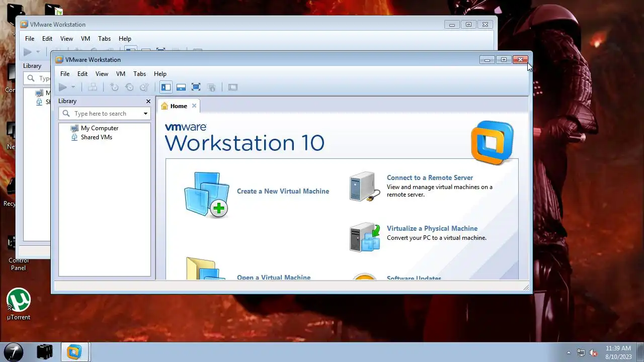Click the Control Panel desktop icon label
Viewport: 644px width, 362px height.
[x=19, y=264]
